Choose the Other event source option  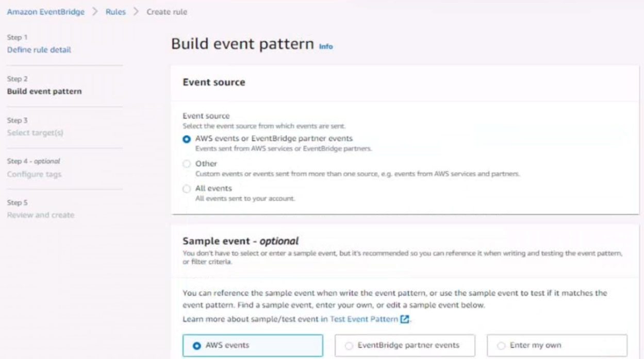coord(187,164)
